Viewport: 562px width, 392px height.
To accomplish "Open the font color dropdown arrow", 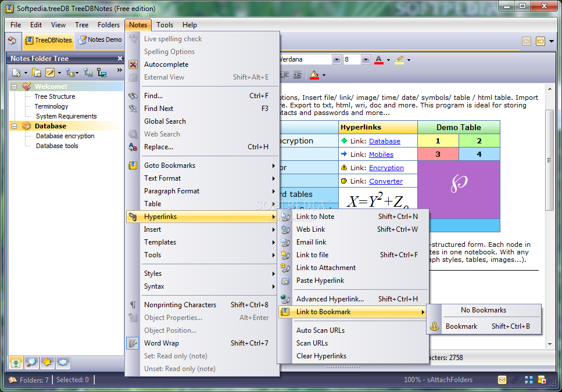I will pos(389,60).
